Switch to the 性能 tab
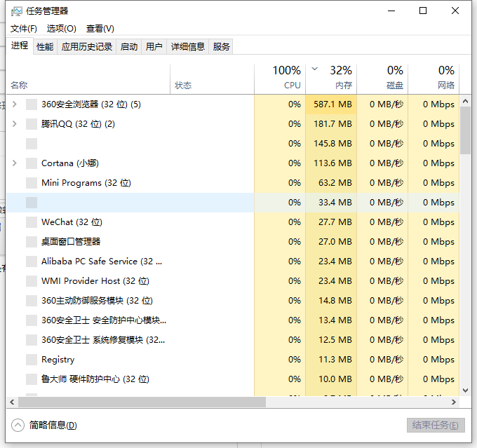Viewport: 477px width, 448px height. pos(45,47)
